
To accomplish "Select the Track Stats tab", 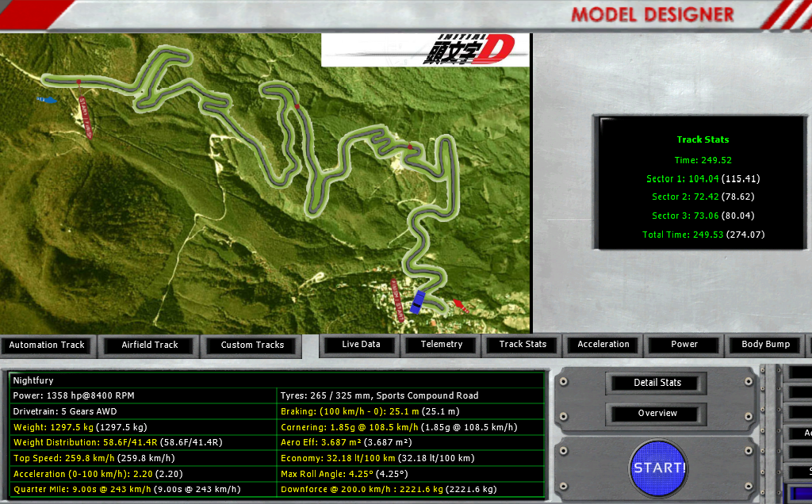I will (523, 344).
